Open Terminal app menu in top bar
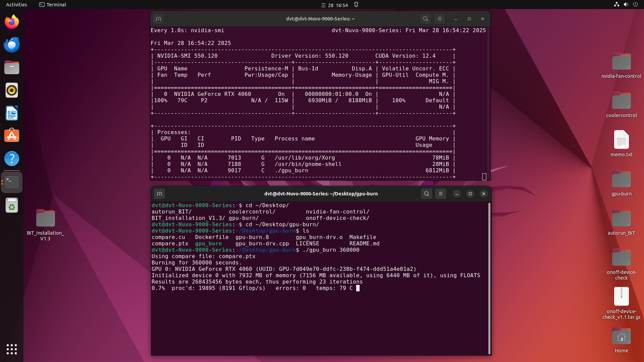Screen dimensions: 644x362 point(53,5)
